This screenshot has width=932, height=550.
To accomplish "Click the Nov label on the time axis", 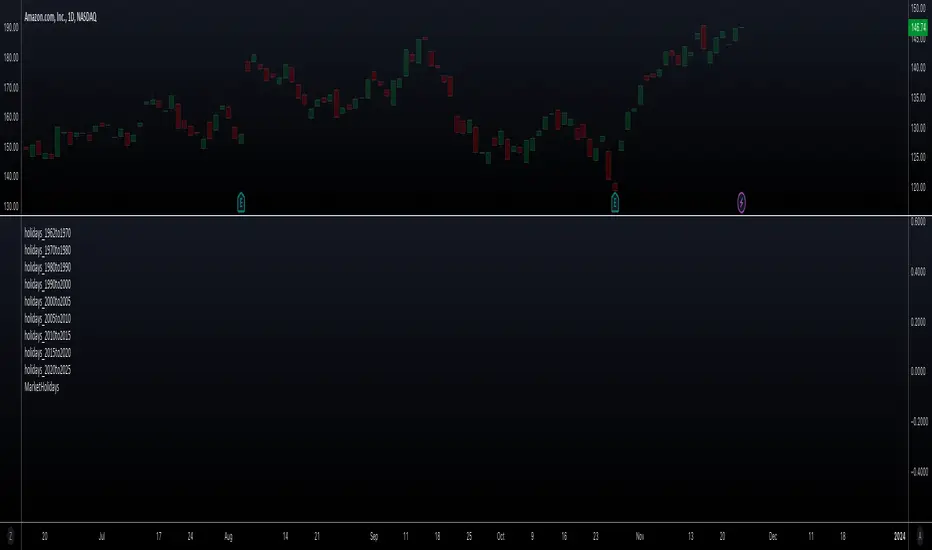I will (x=640, y=536).
